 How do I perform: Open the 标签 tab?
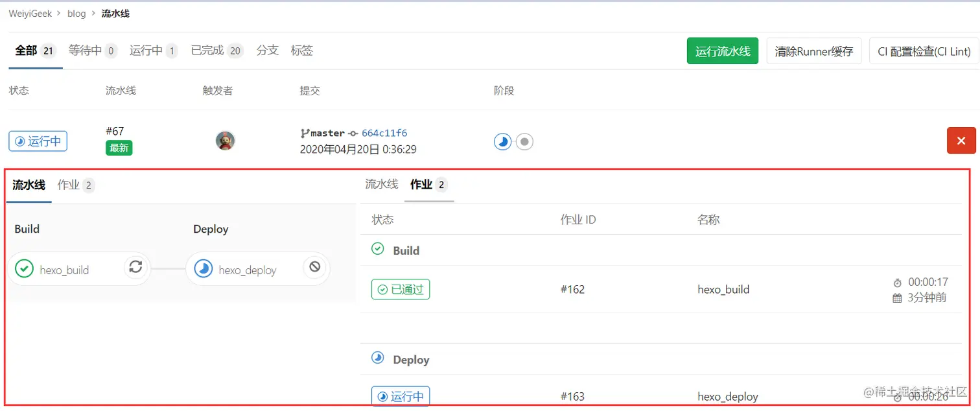[x=302, y=51]
